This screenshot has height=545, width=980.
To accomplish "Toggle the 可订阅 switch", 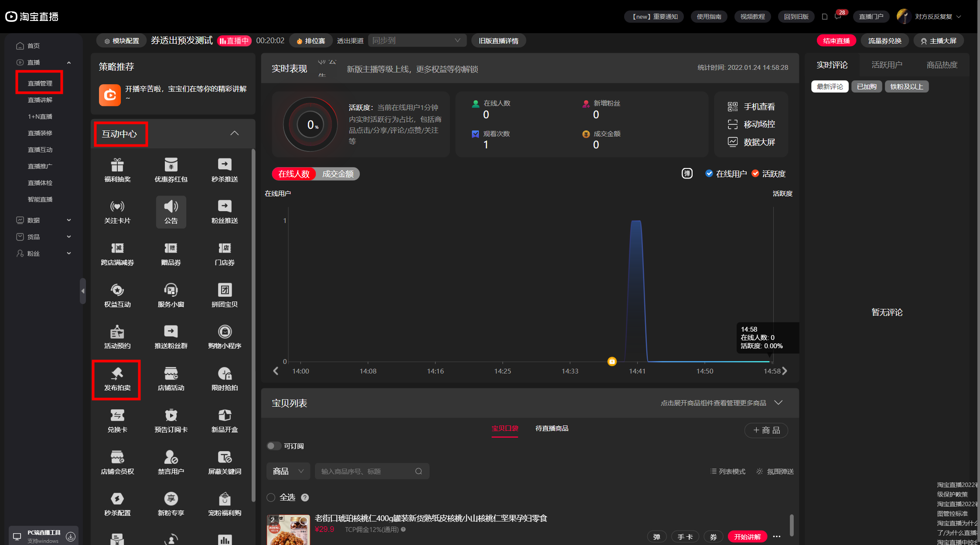I will click(274, 446).
